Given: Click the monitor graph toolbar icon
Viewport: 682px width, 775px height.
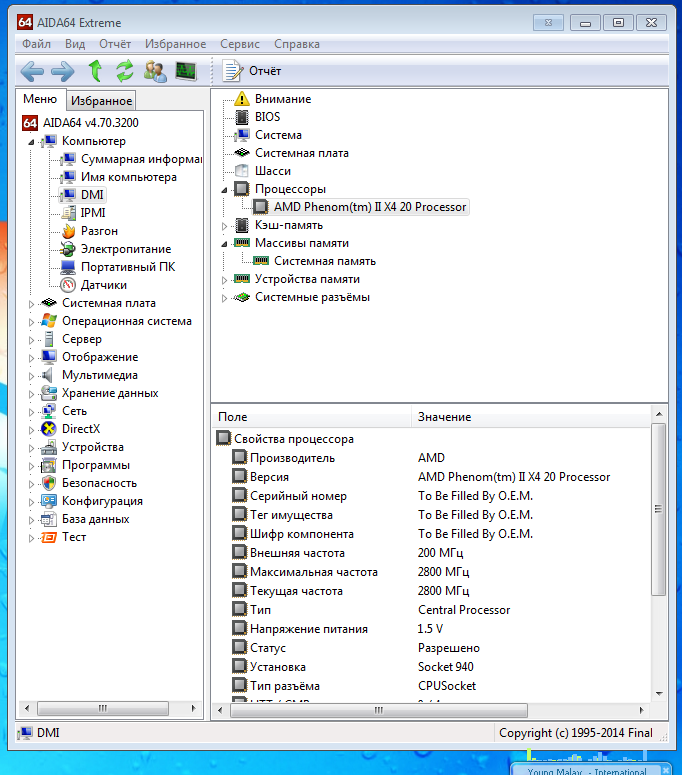Looking at the screenshot, I should (x=186, y=70).
